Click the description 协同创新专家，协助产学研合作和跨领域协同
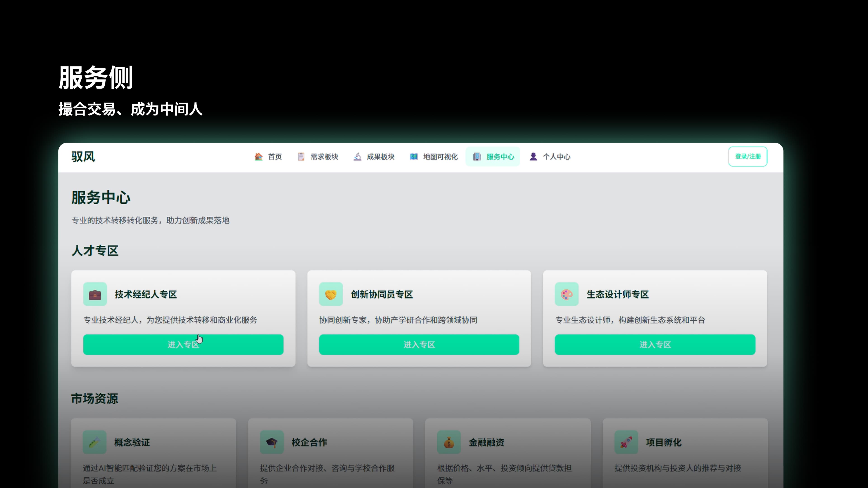Viewport: 868px width, 488px height. point(398,320)
